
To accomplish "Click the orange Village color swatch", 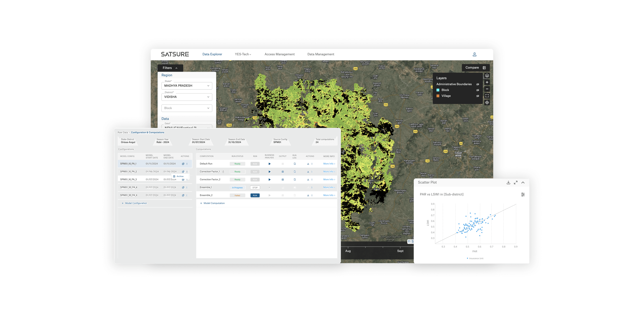I will [438, 96].
